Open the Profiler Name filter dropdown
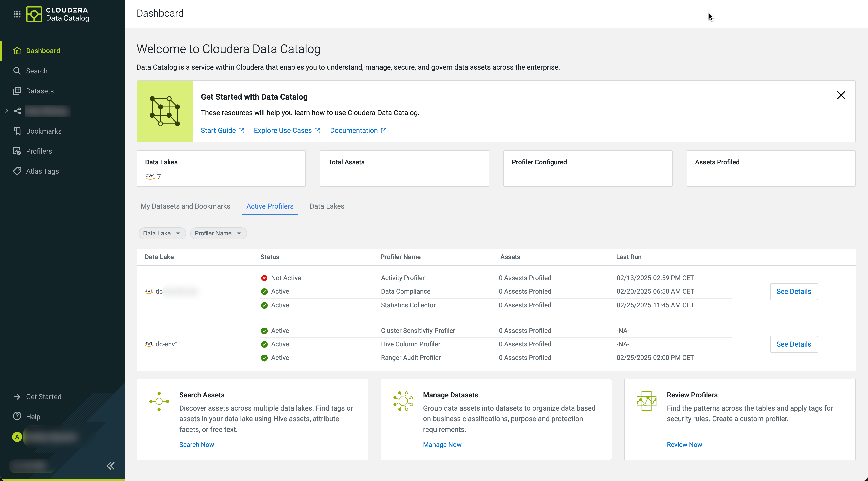Screen dimensions: 868x481 click(x=218, y=233)
